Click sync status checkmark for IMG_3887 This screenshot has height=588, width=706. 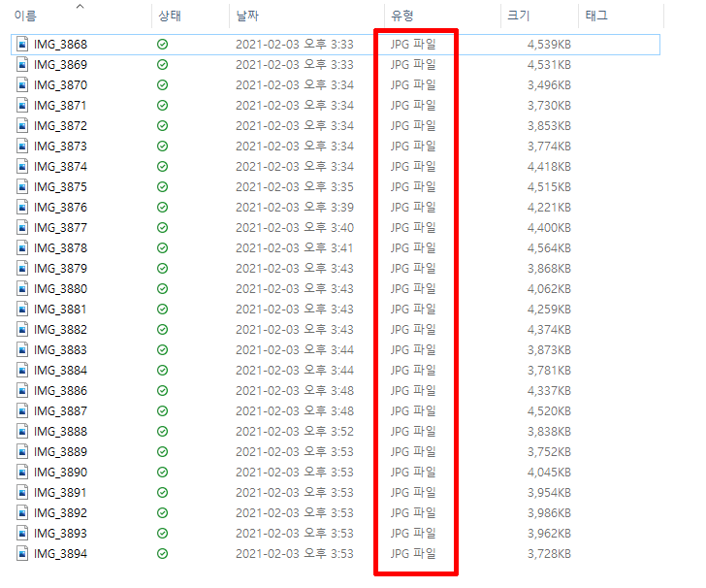[x=163, y=411]
